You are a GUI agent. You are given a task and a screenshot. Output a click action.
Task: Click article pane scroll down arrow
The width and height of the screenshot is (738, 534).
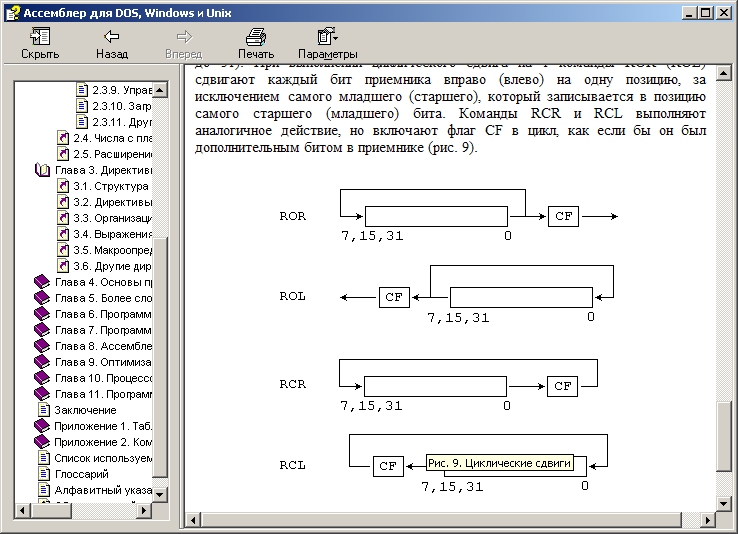(723, 504)
